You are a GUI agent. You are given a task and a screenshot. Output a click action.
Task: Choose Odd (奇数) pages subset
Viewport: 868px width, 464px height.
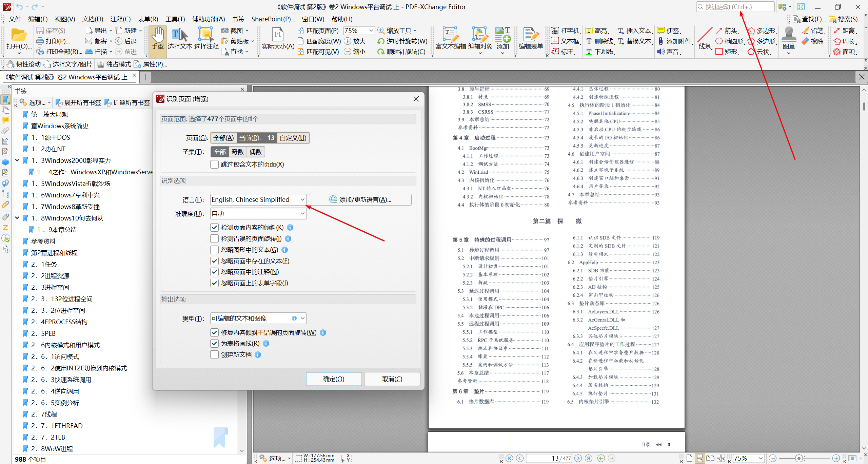click(238, 152)
